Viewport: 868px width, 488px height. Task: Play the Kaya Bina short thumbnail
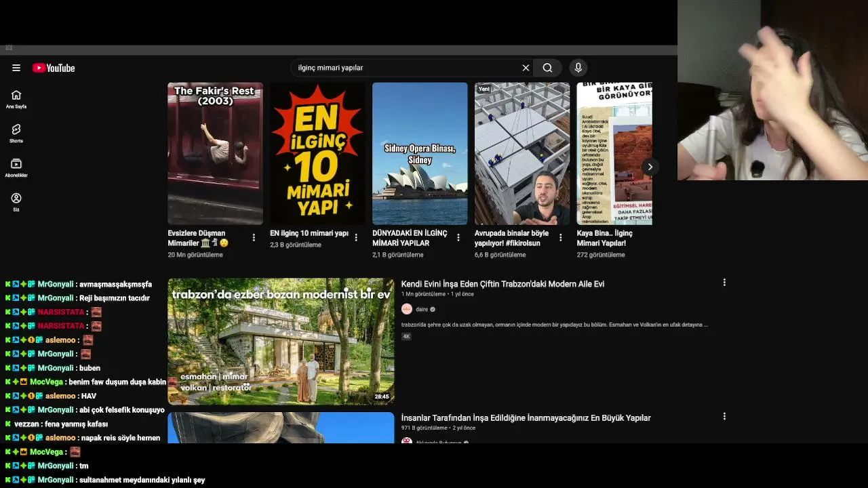[614, 154]
